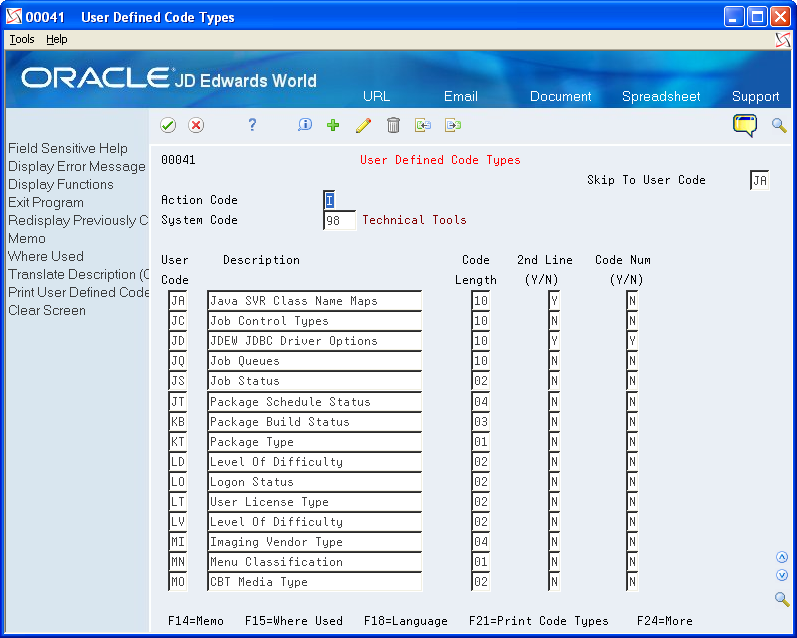Click the blue info inquire icon
797x638 pixels.
tap(305, 125)
